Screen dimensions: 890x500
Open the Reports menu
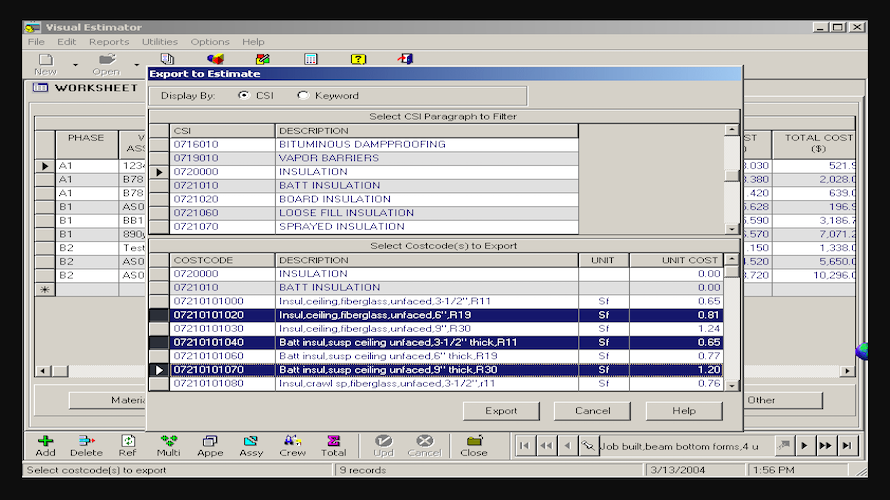108,42
